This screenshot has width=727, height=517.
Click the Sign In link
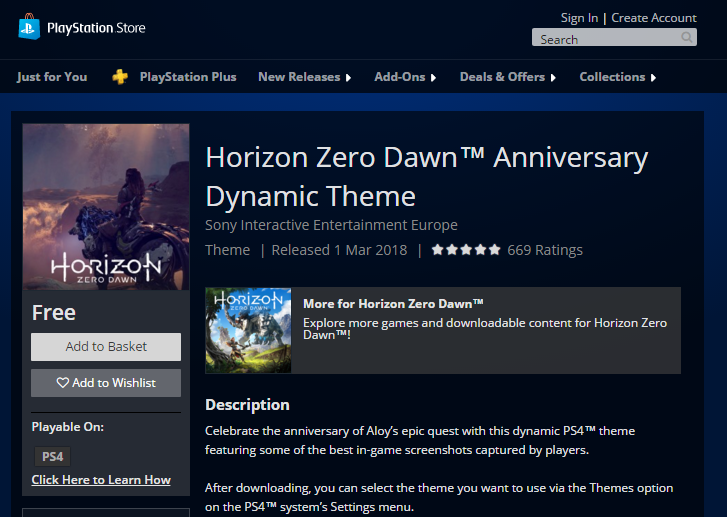[x=579, y=18]
